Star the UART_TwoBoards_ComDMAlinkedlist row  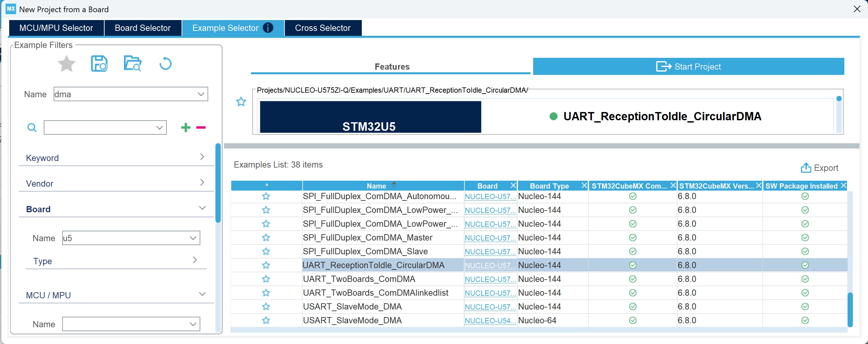[266, 293]
